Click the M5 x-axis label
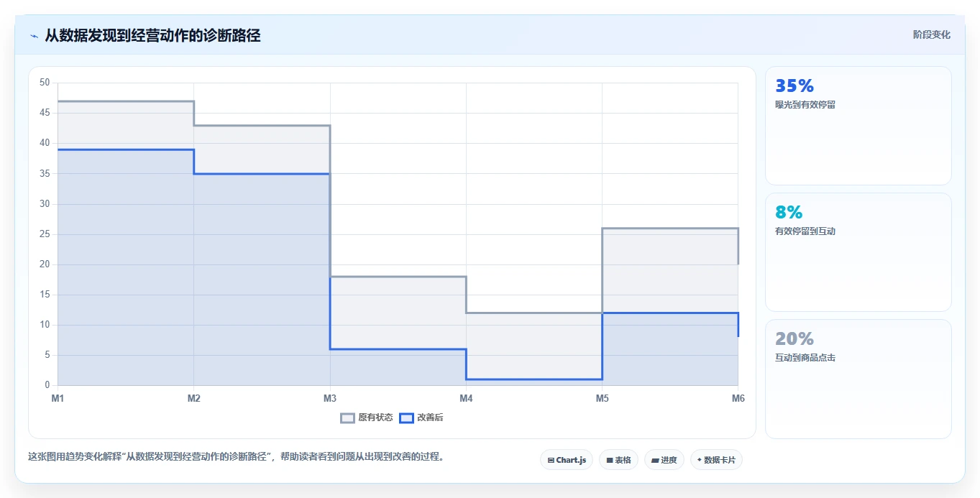 point(602,397)
